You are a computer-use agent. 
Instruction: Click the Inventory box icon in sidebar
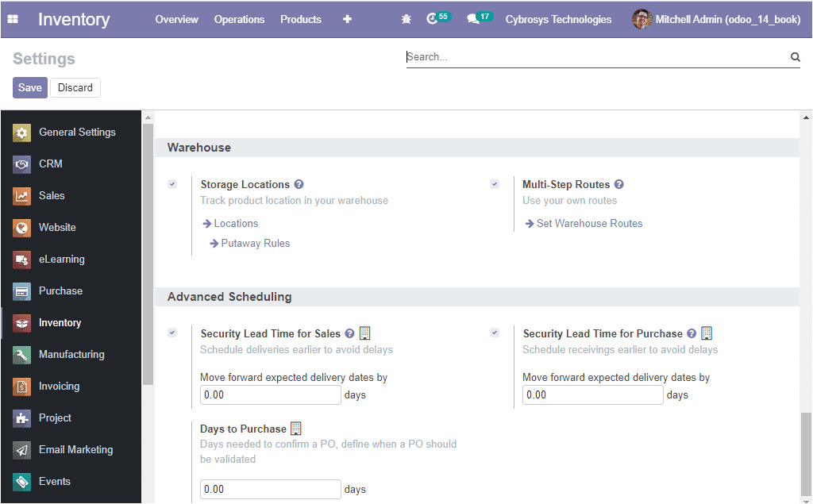click(x=21, y=323)
